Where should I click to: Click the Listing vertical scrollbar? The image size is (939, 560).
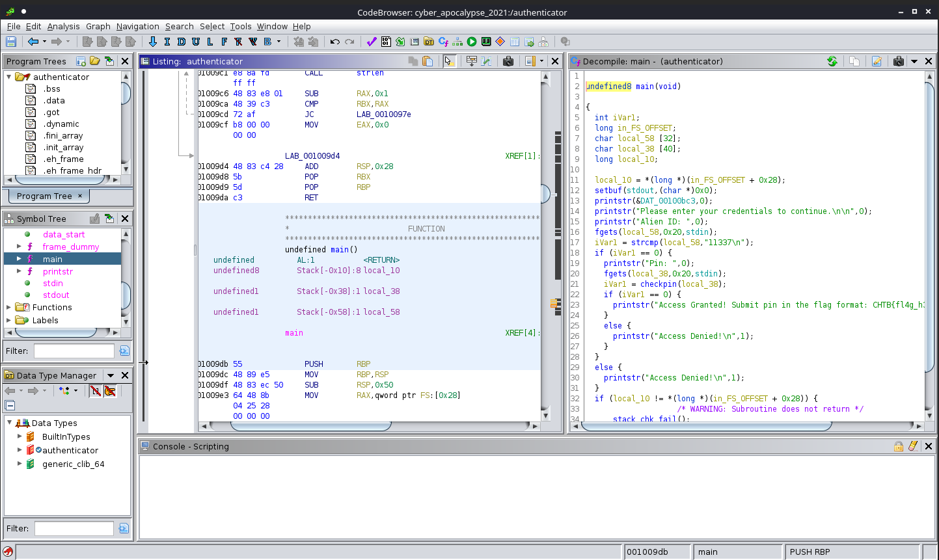pos(545,247)
